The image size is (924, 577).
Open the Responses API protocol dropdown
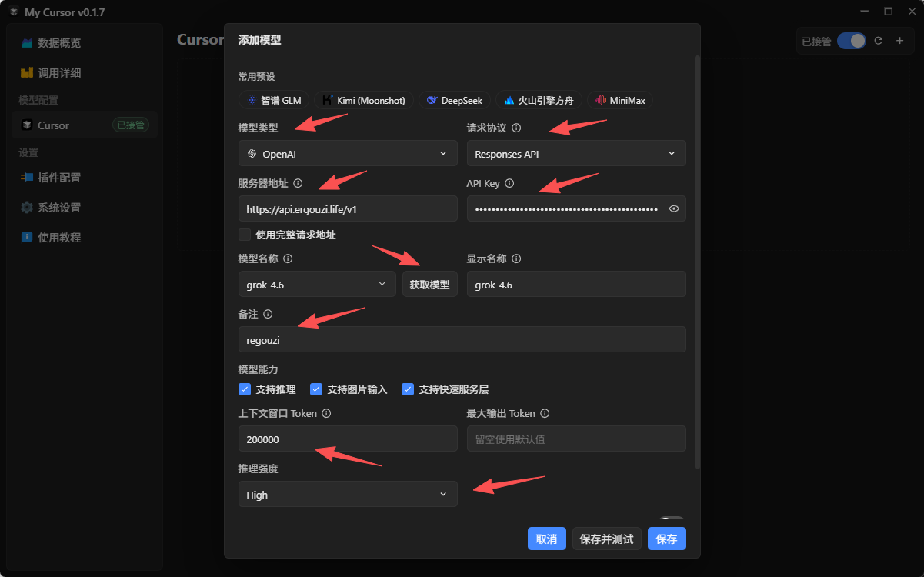pyautogui.click(x=576, y=153)
